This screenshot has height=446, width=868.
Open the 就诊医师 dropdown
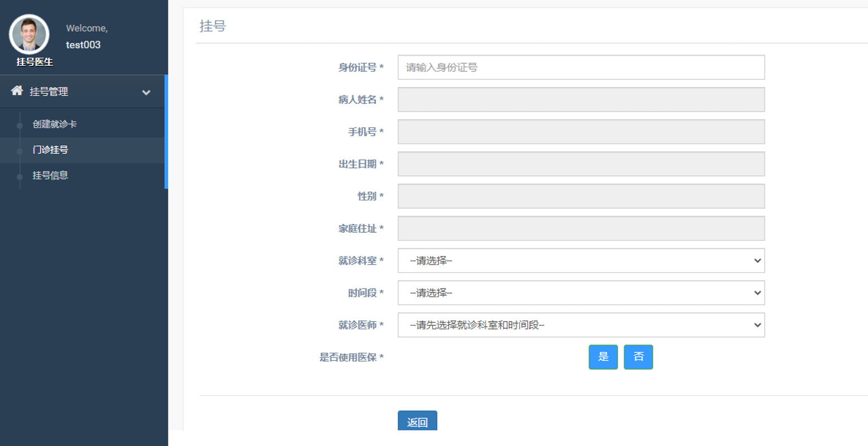(581, 325)
